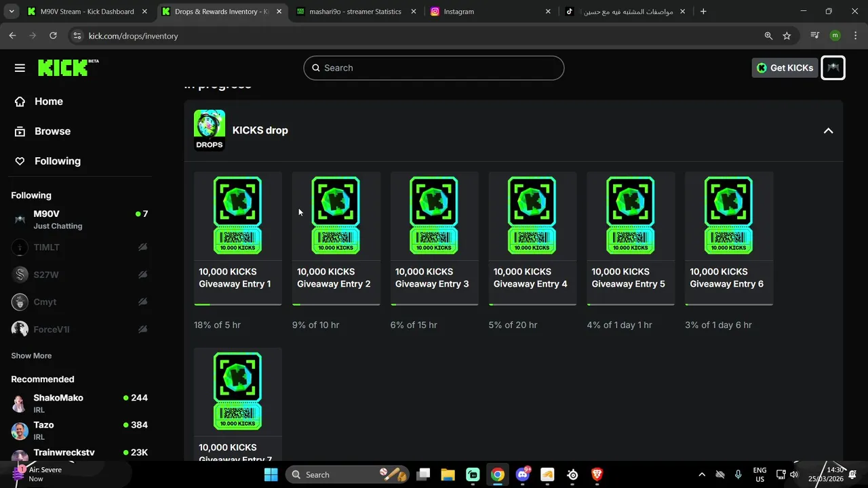Open Browse in sidebar

43,131
